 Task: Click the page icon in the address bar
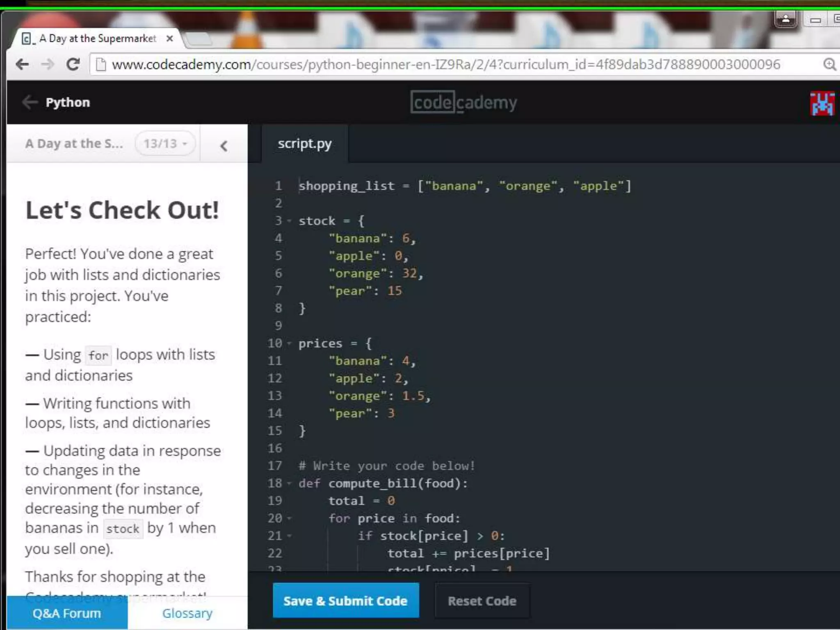pyautogui.click(x=101, y=64)
